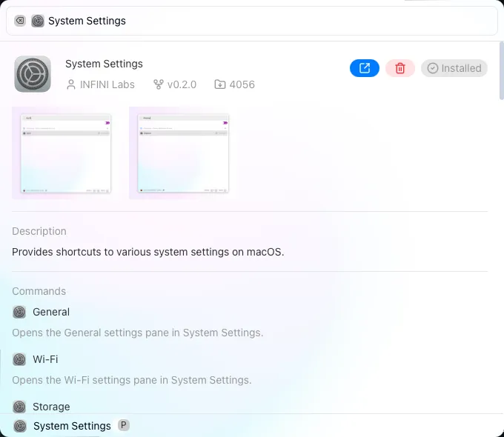Open the extension in external browser
The image size is (504, 437).
point(364,68)
